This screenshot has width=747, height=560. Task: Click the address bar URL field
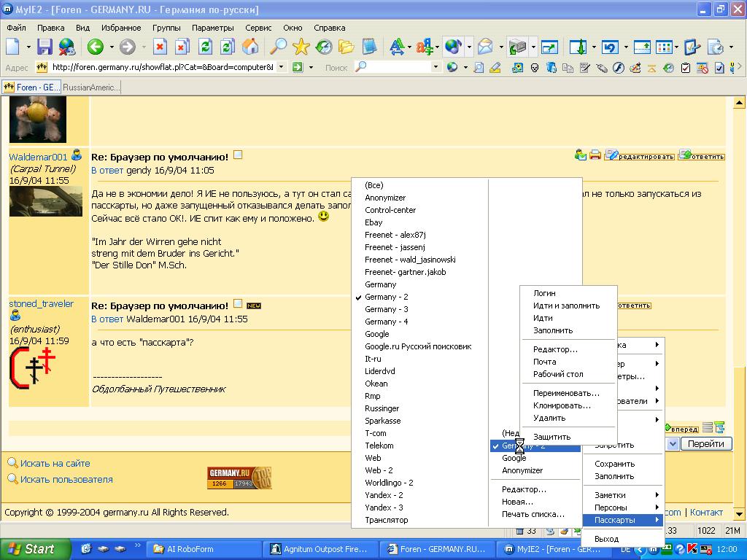(162, 67)
